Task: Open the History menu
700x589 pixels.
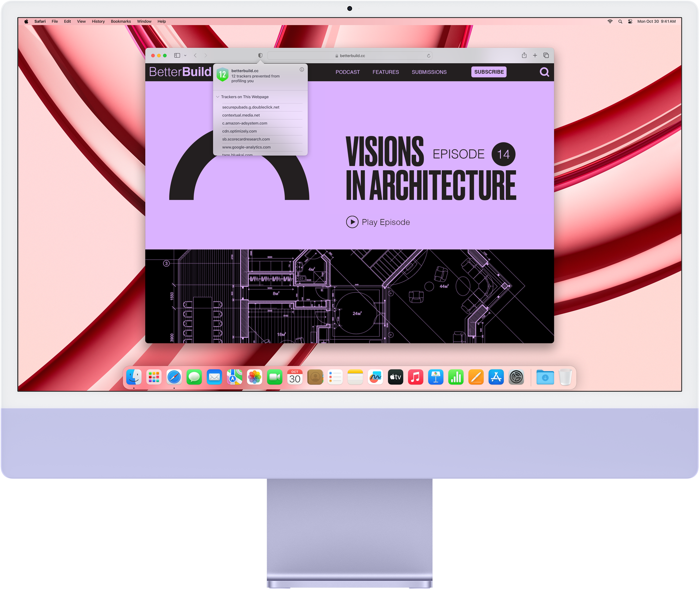Action: tap(98, 21)
